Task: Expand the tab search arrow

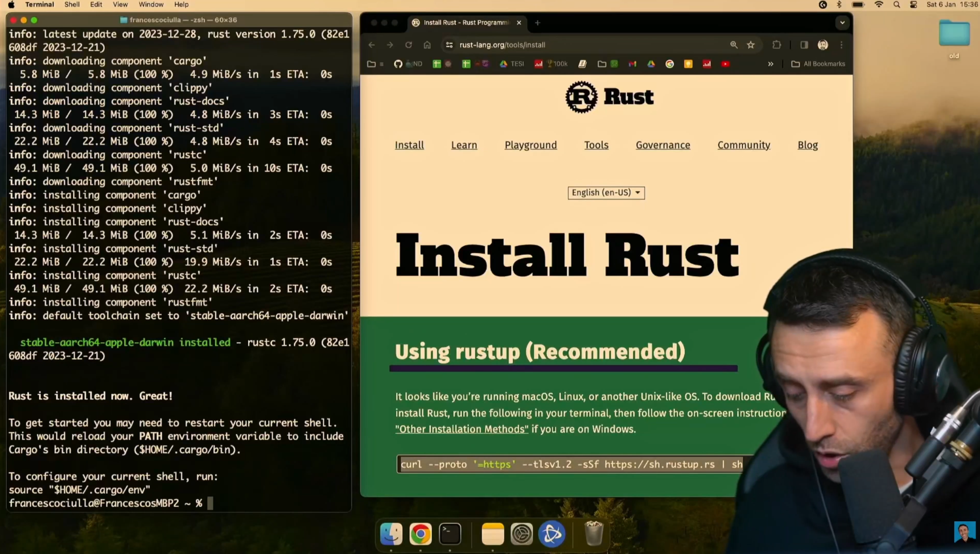Action: tap(841, 22)
